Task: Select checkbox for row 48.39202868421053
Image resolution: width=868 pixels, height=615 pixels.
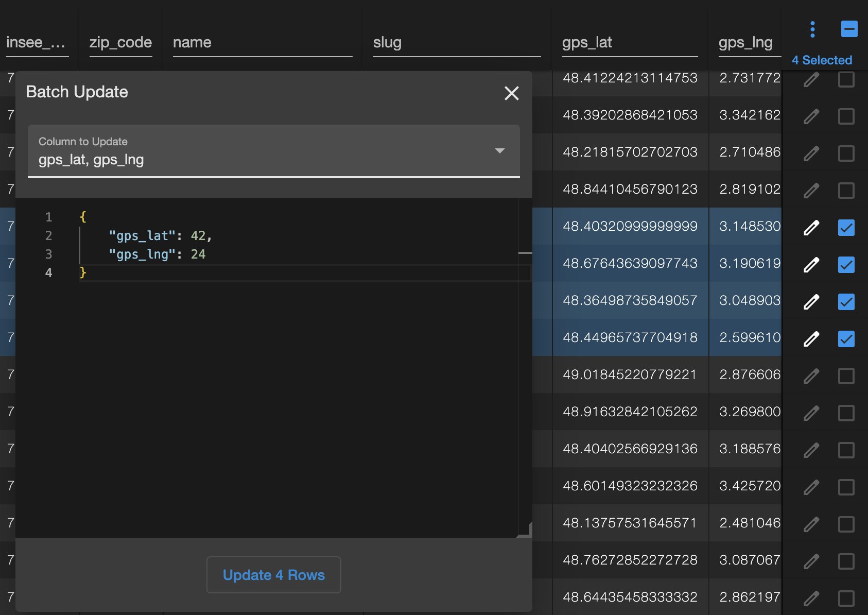Action: tap(846, 116)
